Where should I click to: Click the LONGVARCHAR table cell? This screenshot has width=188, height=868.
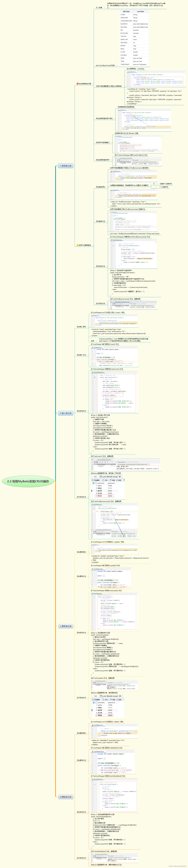(x=126, y=21)
